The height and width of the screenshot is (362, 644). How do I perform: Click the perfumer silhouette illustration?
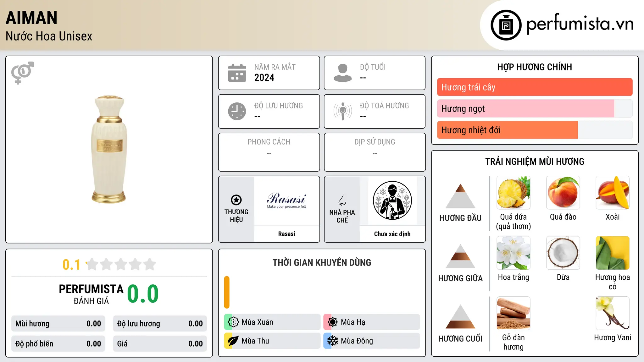(x=392, y=200)
